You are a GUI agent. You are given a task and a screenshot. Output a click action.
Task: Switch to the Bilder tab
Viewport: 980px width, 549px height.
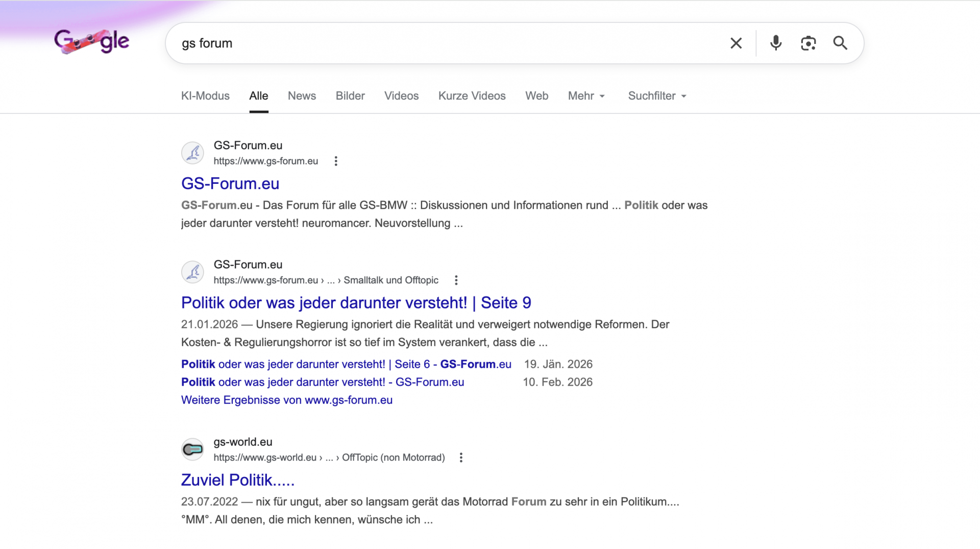pos(350,96)
